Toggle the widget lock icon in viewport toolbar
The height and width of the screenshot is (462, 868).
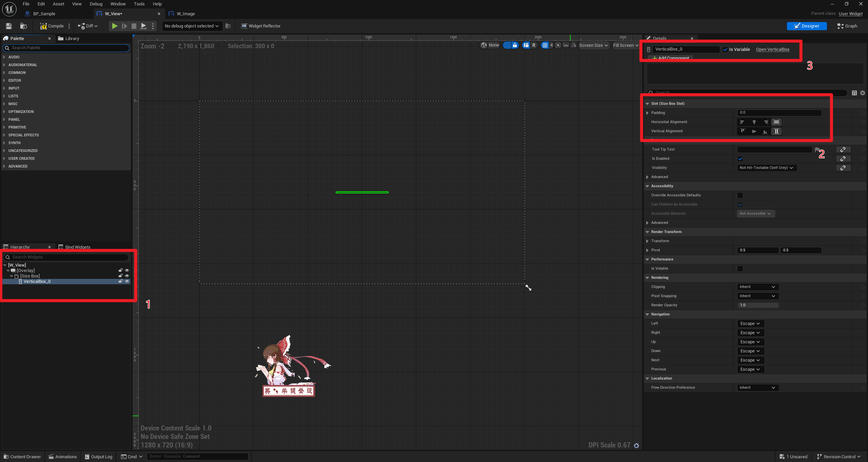[x=515, y=45]
